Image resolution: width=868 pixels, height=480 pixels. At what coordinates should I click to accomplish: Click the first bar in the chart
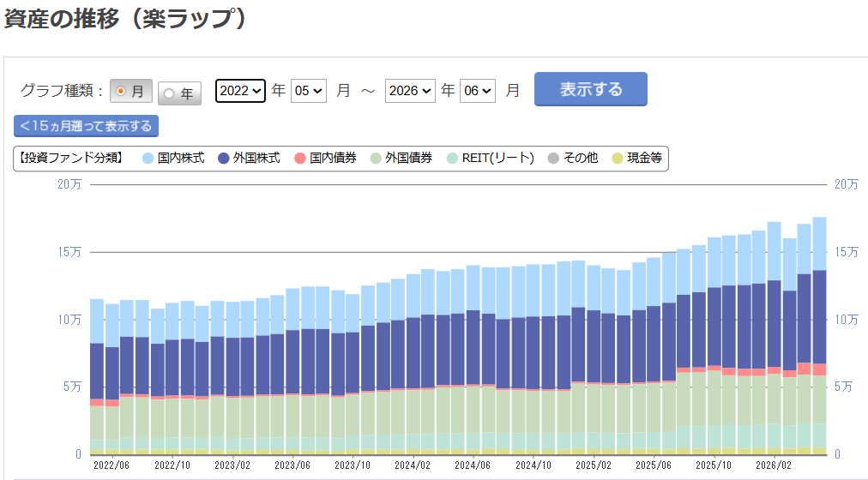pyautogui.click(x=97, y=376)
